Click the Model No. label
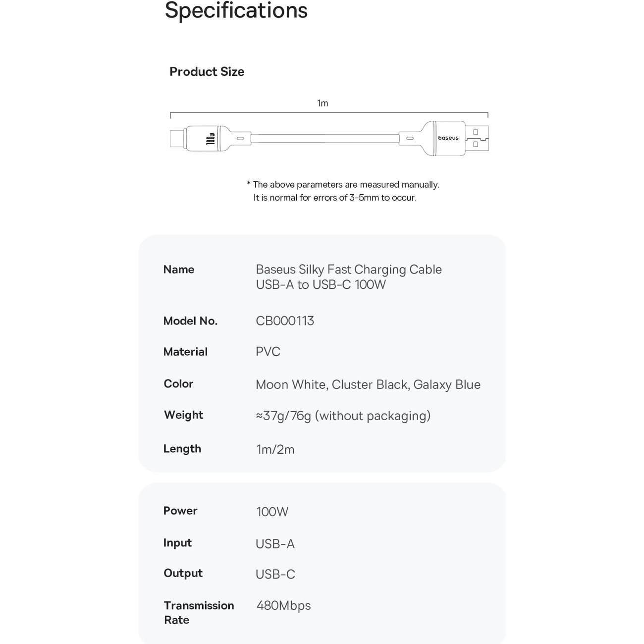Viewport: 644px width, 644px height. point(190,321)
